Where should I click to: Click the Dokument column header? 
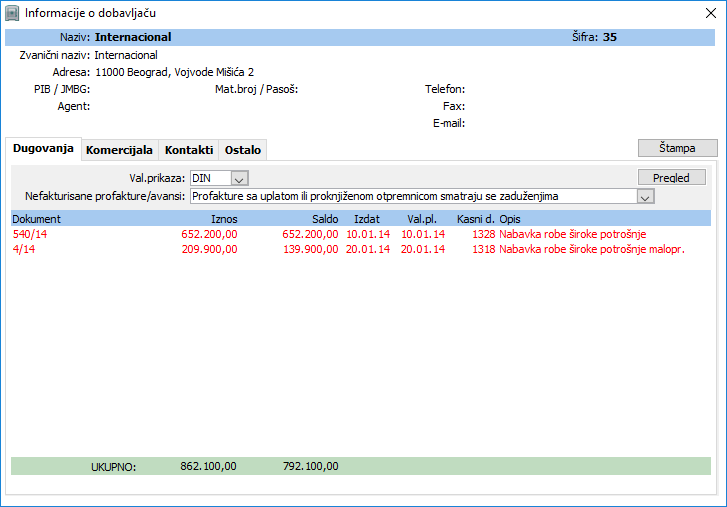[36, 219]
